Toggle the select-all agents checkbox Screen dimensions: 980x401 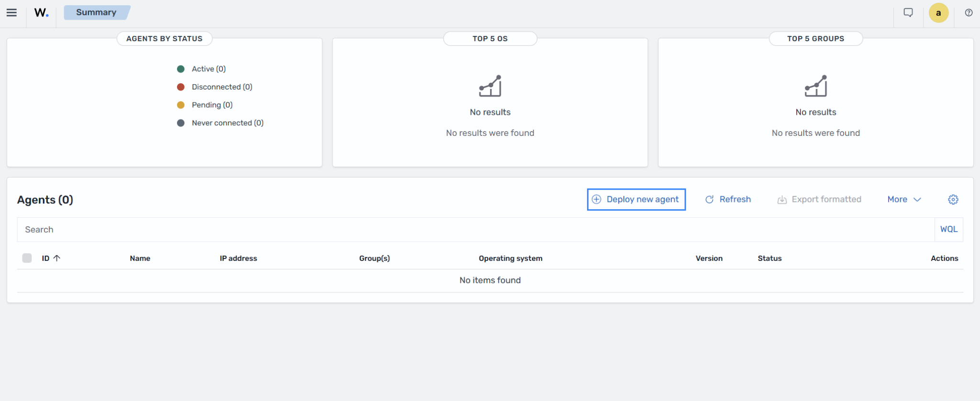click(27, 258)
